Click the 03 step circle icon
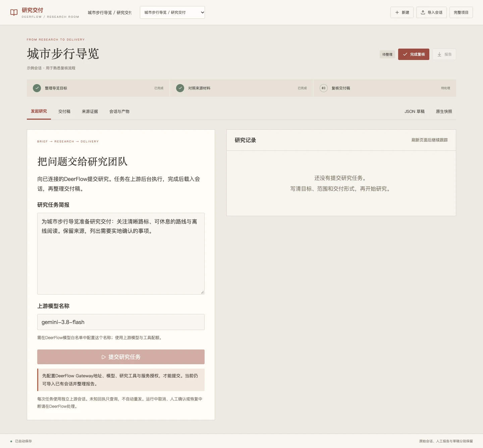The width and height of the screenshot is (483, 448). [x=324, y=88]
